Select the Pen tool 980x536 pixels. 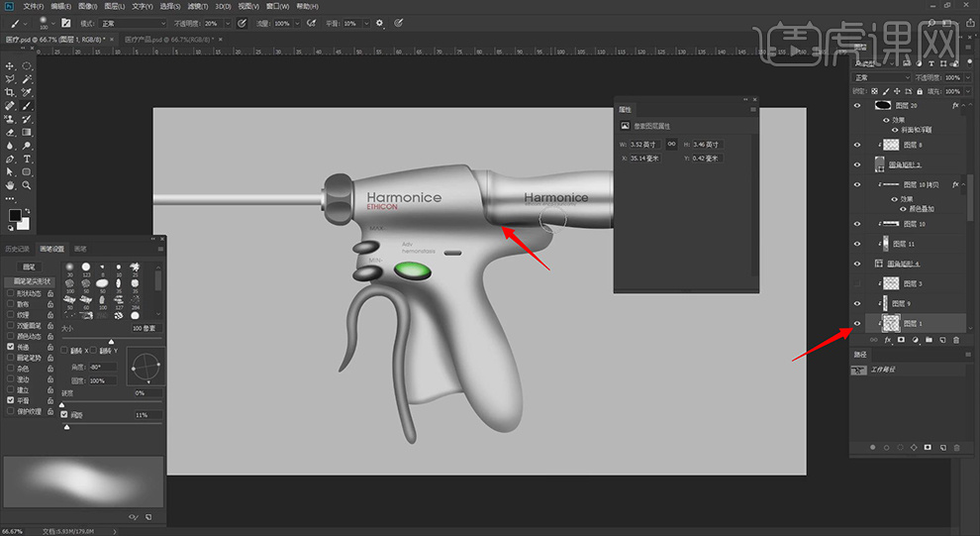pyautogui.click(x=10, y=159)
